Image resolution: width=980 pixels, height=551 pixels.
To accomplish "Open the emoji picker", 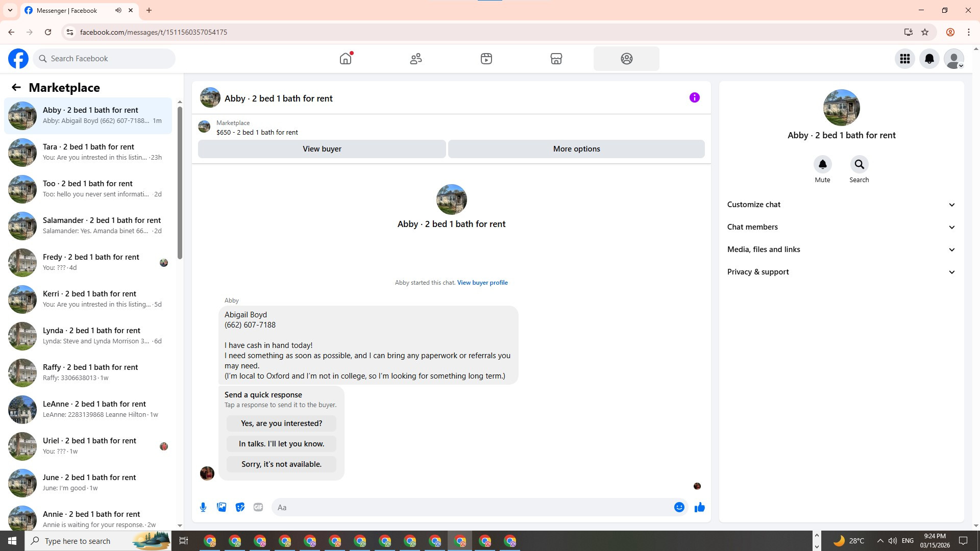I will 679,507.
